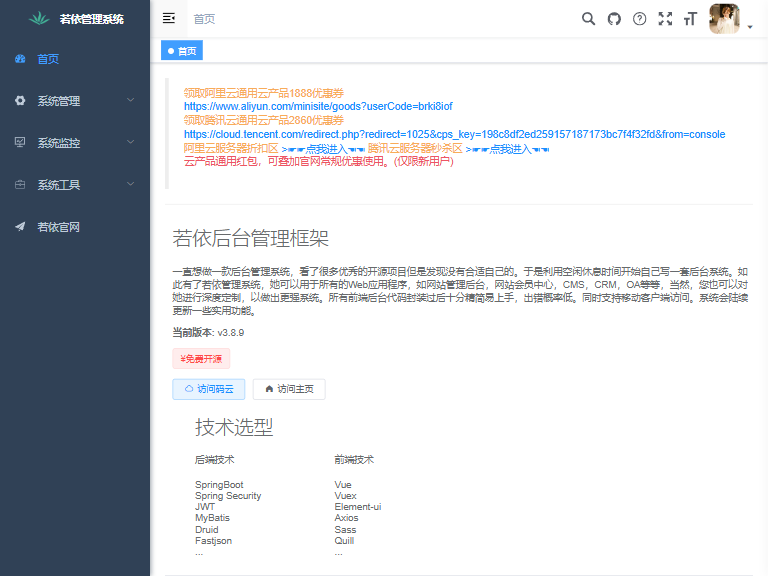Viewport: 768px width, 576px height.
Task: Open the font size setting icon
Action: [690, 18]
